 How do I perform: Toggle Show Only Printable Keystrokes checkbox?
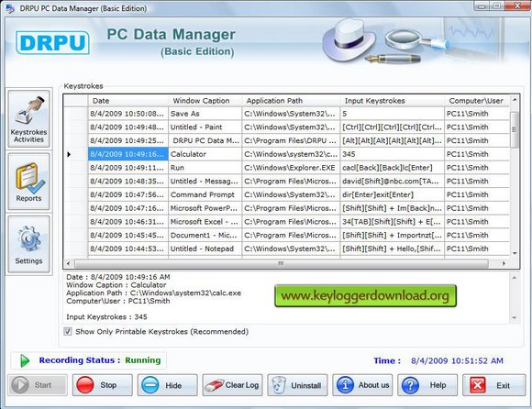click(68, 331)
